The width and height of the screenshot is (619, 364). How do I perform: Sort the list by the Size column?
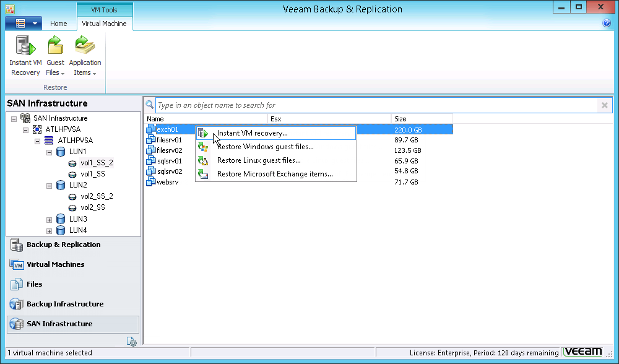[422, 119]
